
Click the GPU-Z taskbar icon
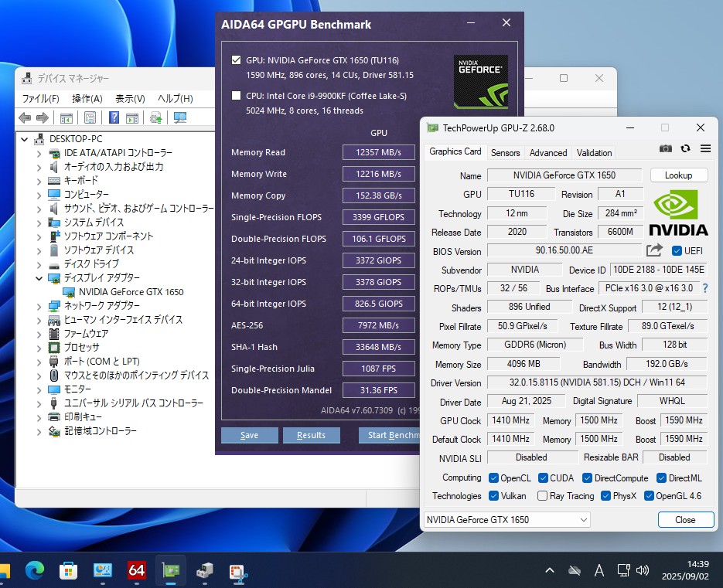[x=171, y=570]
